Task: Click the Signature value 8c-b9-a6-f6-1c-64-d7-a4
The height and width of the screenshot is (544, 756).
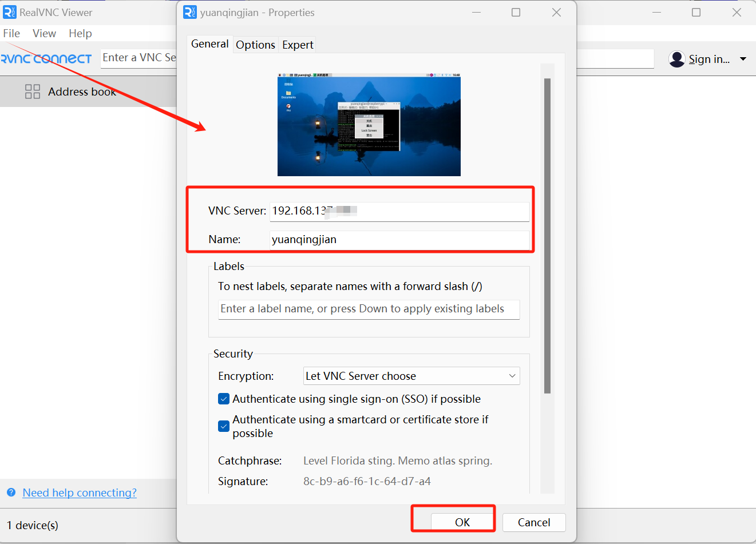Action: point(367,481)
